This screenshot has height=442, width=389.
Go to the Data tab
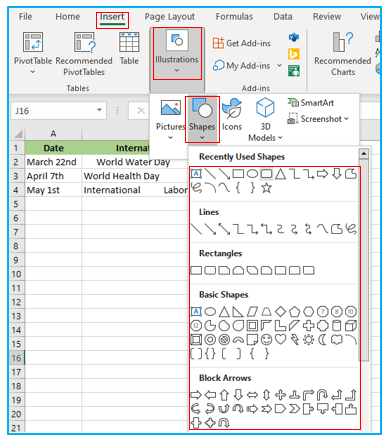pyautogui.click(x=283, y=16)
